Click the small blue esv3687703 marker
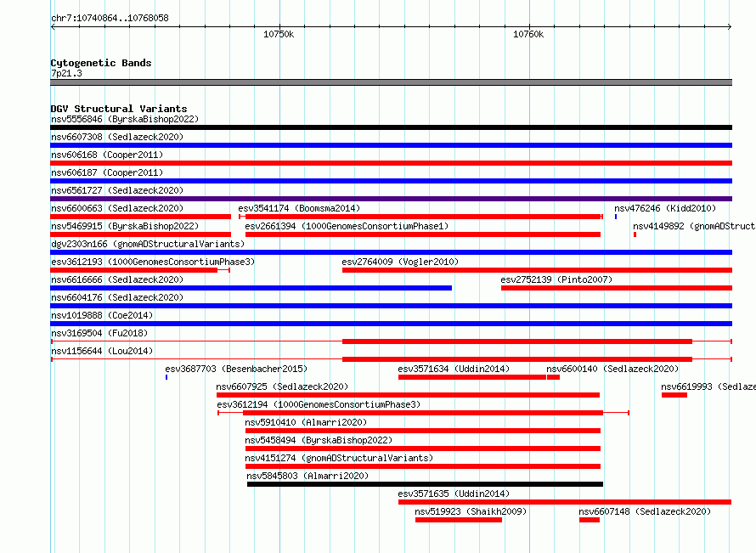The height and width of the screenshot is (553, 756). (166, 377)
